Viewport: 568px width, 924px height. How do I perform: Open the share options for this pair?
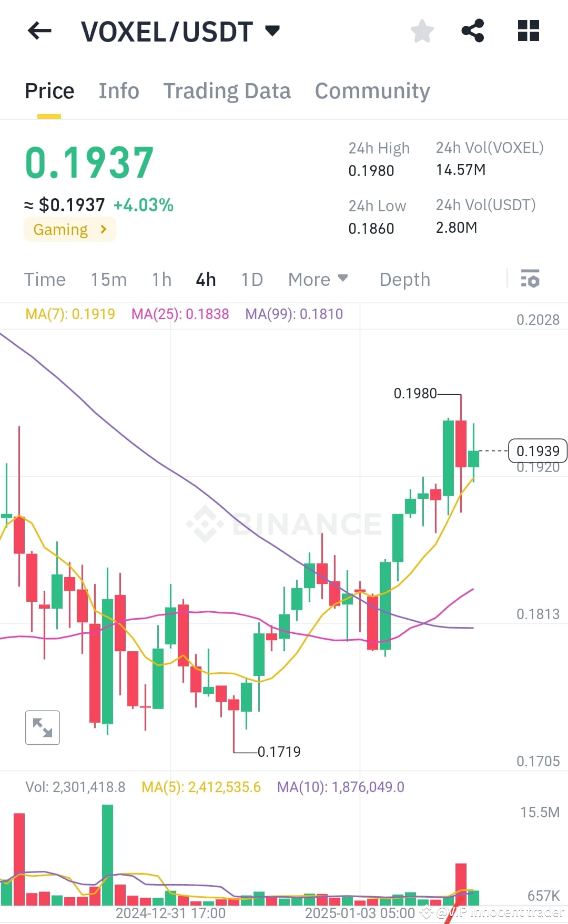tap(473, 31)
